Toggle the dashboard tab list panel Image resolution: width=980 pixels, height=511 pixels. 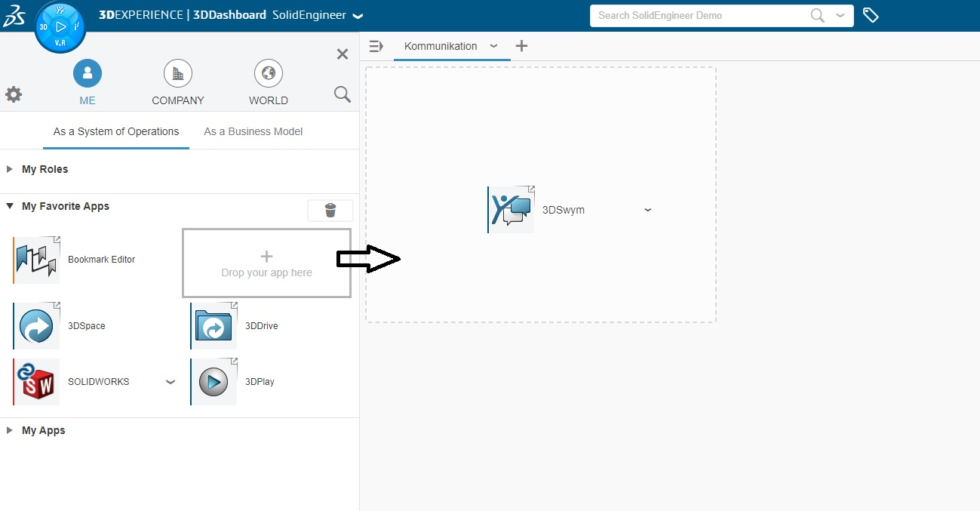coord(376,46)
